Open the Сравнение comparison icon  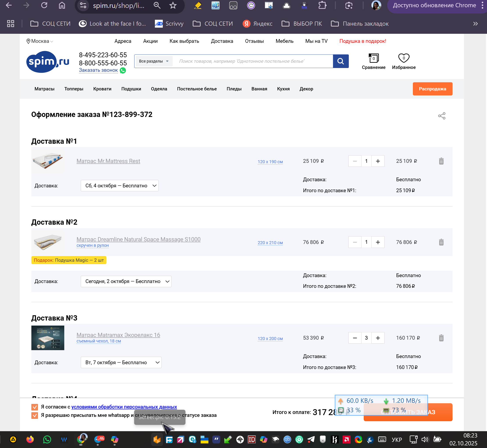(373, 58)
